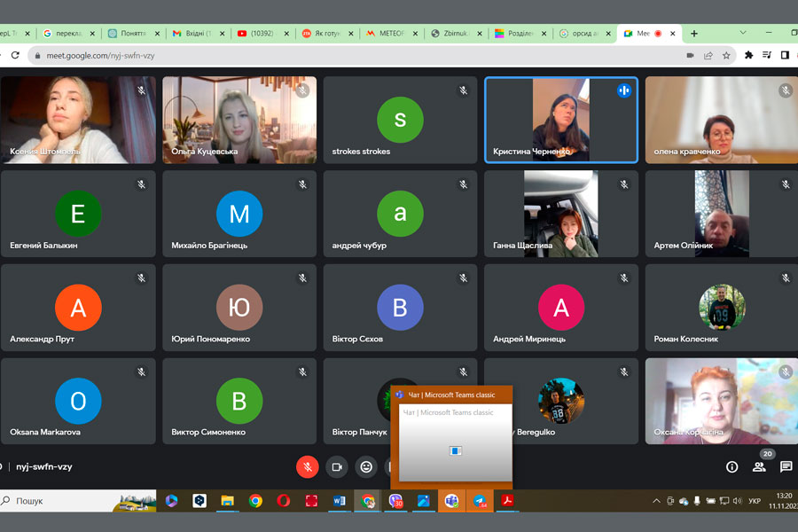The image size is (798, 532).
Task: Click the Windows search box 'Пошук'
Action: (x=78, y=501)
